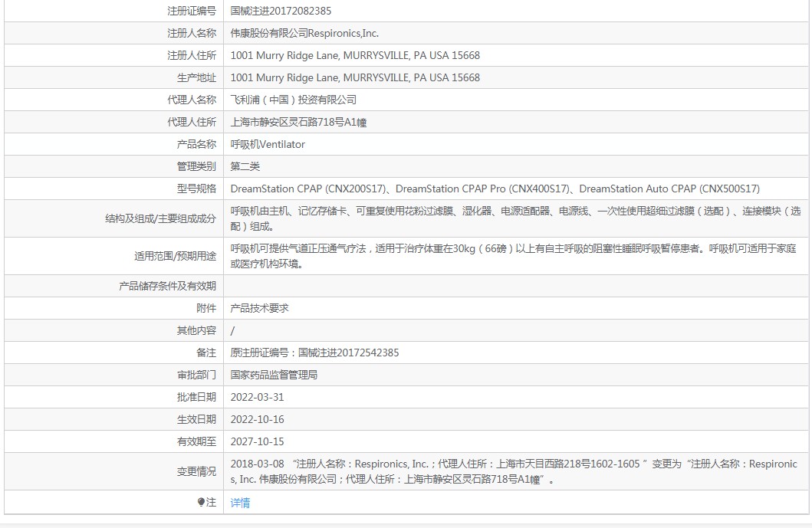812x528 pixels.
Task: Select the 2018-03-08 change record text
Action: coord(514,471)
